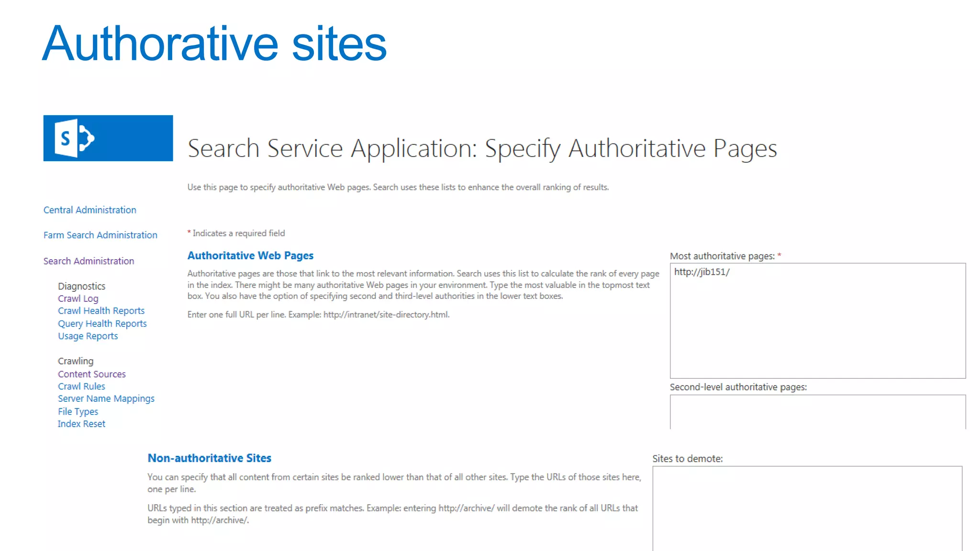Click the Non-authoritative Sites heading
Screen dimensions: 980x551
pyautogui.click(x=209, y=458)
